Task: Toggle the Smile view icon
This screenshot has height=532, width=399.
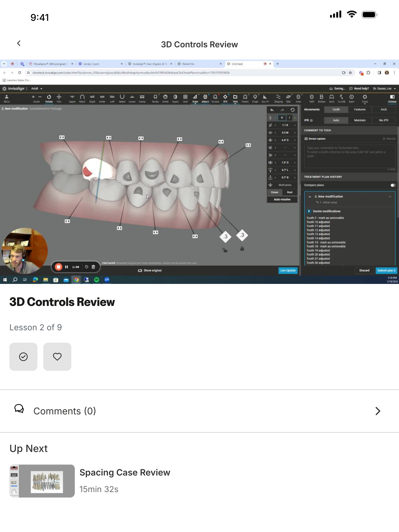Action: (165, 98)
